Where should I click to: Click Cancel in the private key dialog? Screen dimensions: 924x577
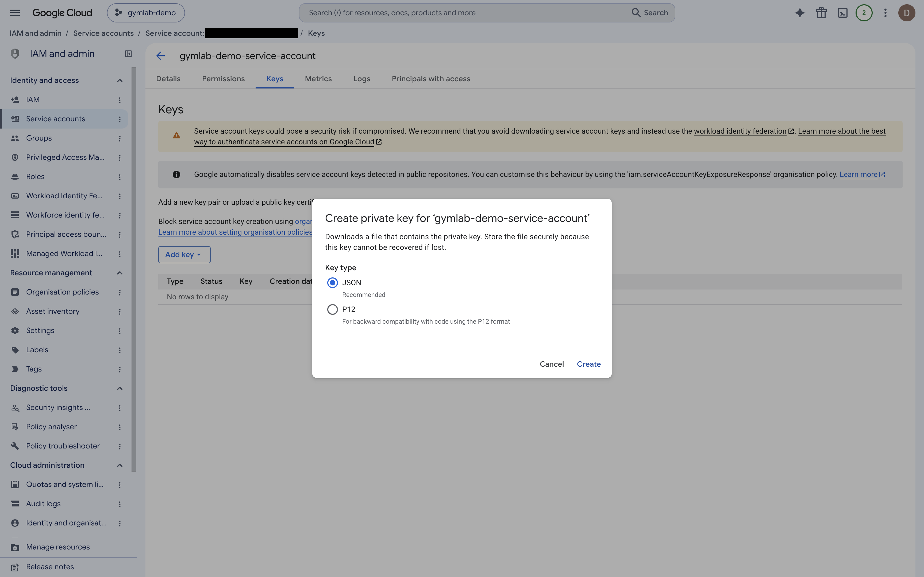[x=552, y=364]
